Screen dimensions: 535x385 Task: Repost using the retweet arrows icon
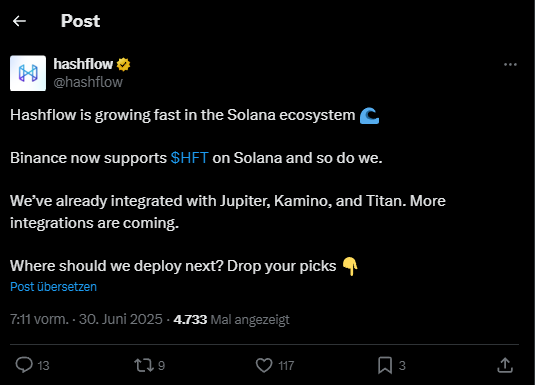pyautogui.click(x=144, y=365)
